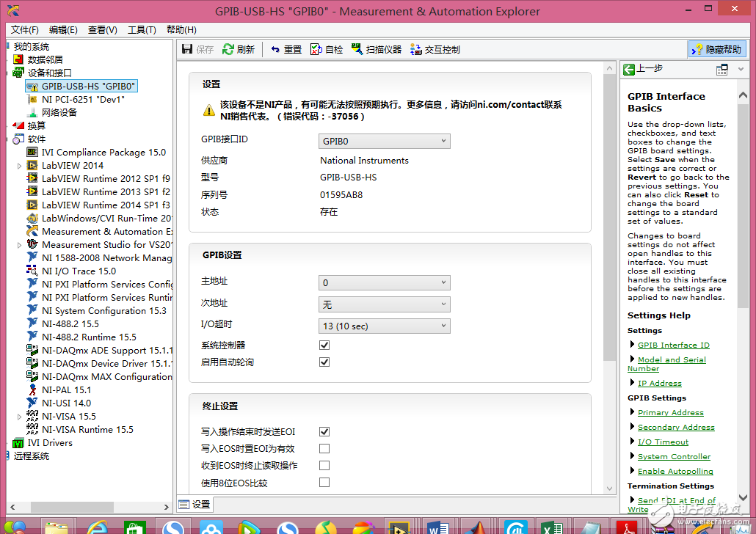Click the help pane layout icon
Viewport: 756px width, 534px height.
[x=722, y=70]
